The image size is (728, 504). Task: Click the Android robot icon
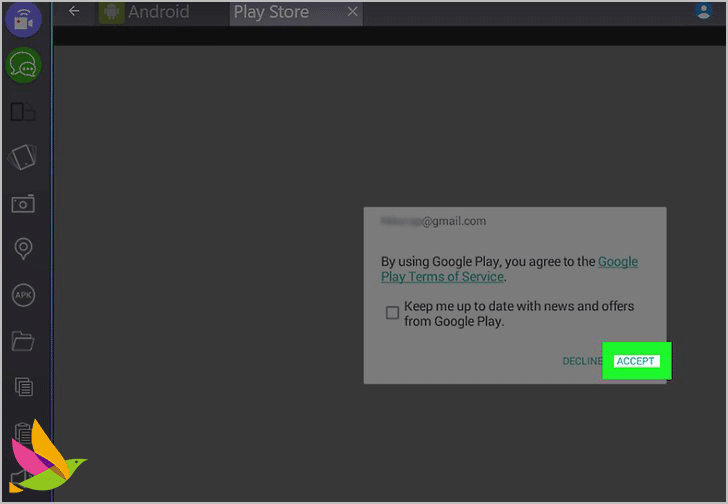click(111, 12)
